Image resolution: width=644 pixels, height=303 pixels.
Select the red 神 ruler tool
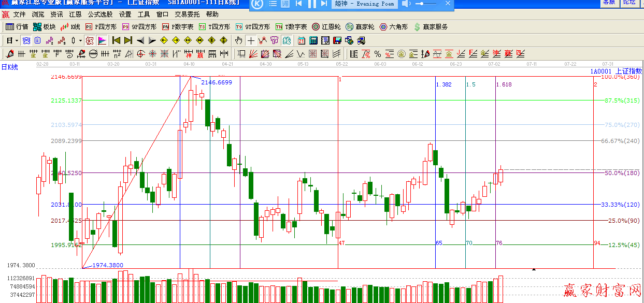[x=189, y=54]
